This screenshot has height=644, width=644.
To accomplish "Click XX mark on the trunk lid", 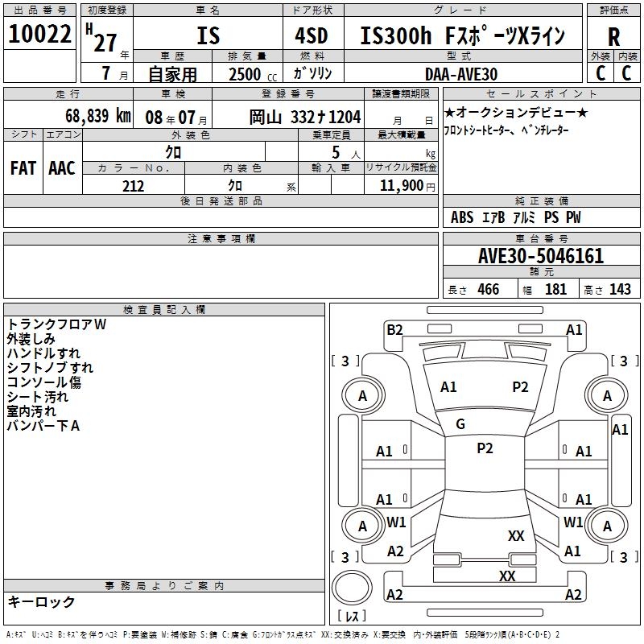I will click(x=516, y=535).
